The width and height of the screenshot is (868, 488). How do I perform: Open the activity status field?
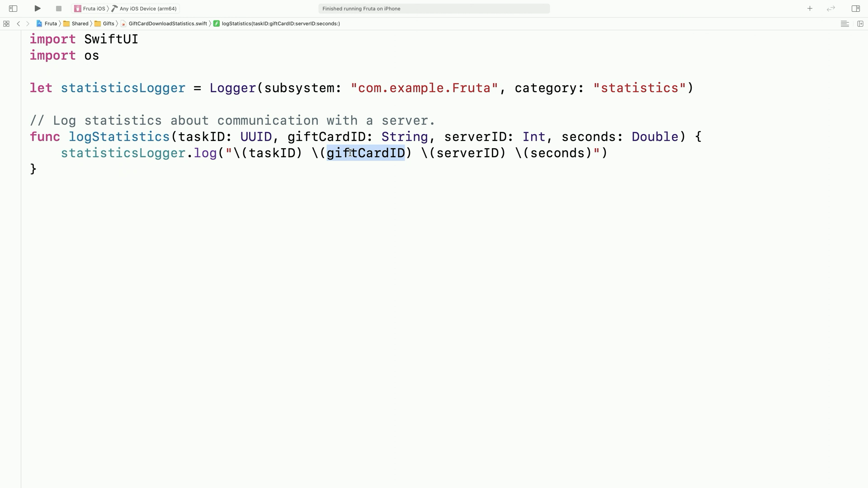tap(434, 9)
